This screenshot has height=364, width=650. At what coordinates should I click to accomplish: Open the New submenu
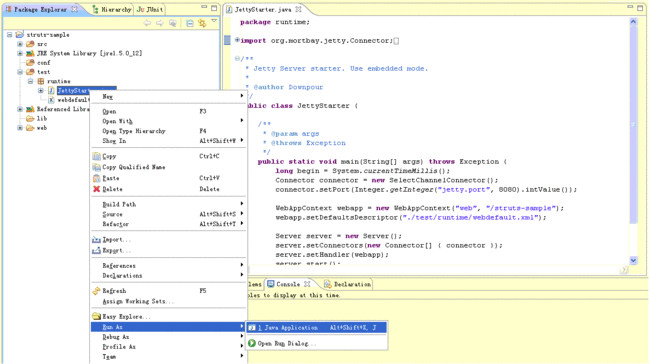pos(169,96)
